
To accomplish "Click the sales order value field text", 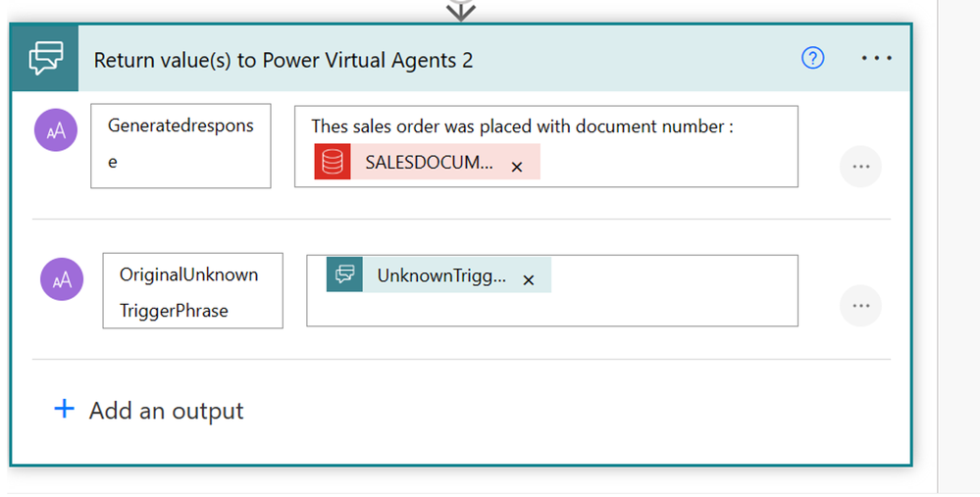I will point(522,126).
